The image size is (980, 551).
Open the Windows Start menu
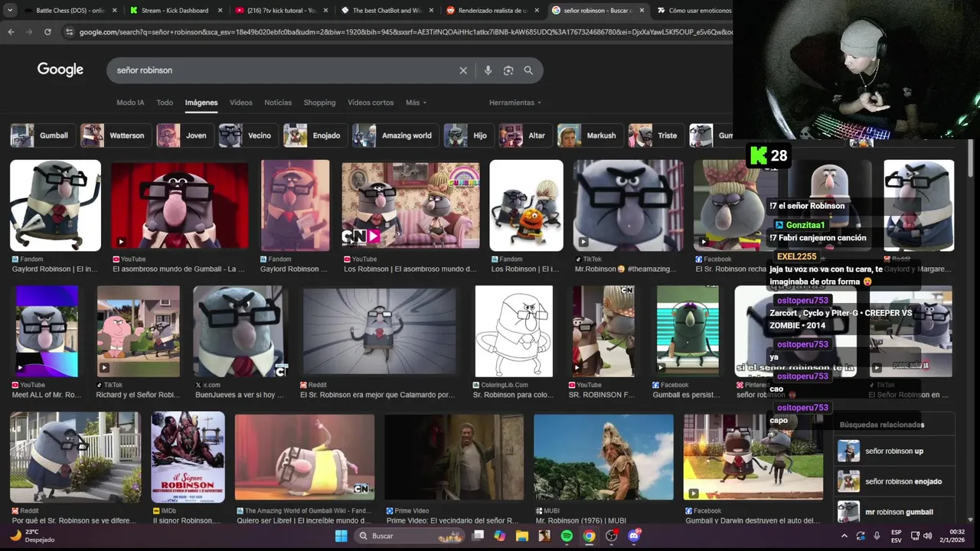[341, 536]
